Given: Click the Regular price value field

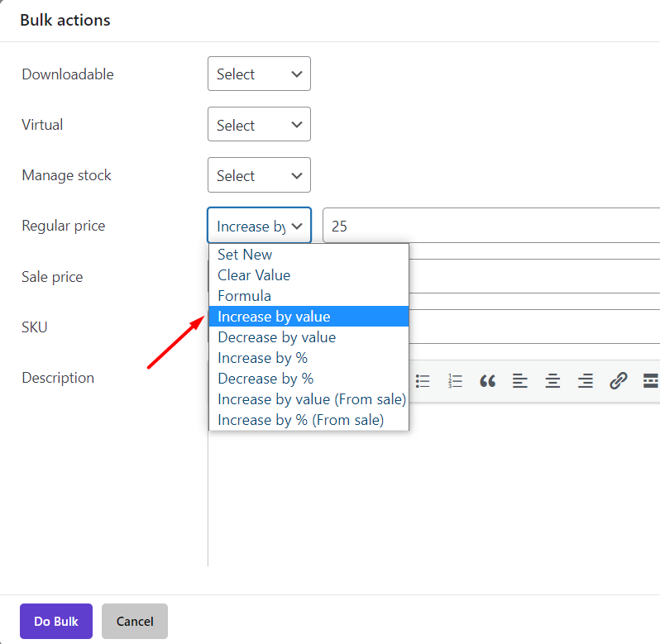Looking at the screenshot, I should click(x=491, y=225).
